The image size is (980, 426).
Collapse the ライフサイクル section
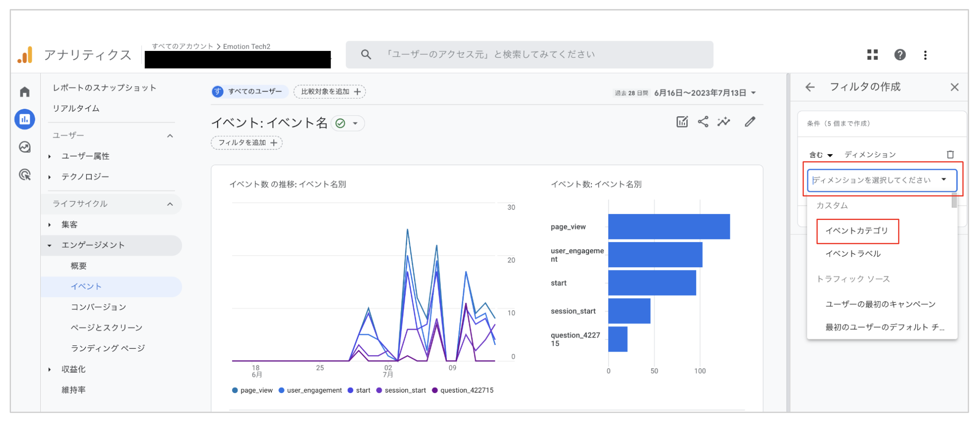pos(170,204)
